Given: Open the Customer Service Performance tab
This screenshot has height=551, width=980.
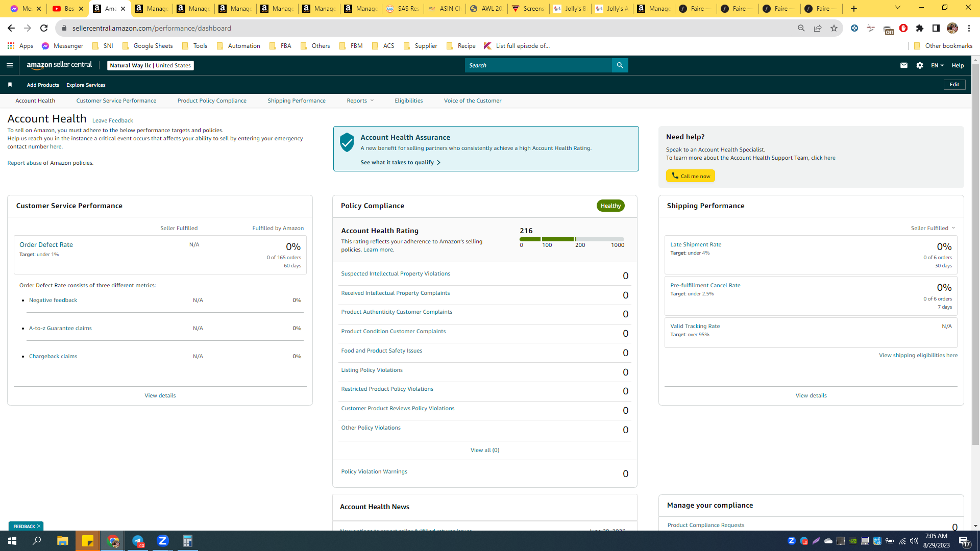Looking at the screenshot, I should coord(116,101).
